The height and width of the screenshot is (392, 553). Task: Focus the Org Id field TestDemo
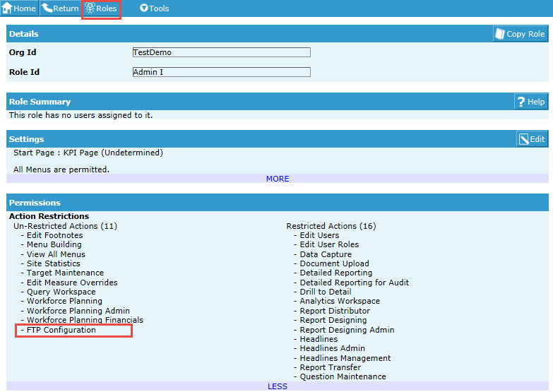click(x=222, y=52)
